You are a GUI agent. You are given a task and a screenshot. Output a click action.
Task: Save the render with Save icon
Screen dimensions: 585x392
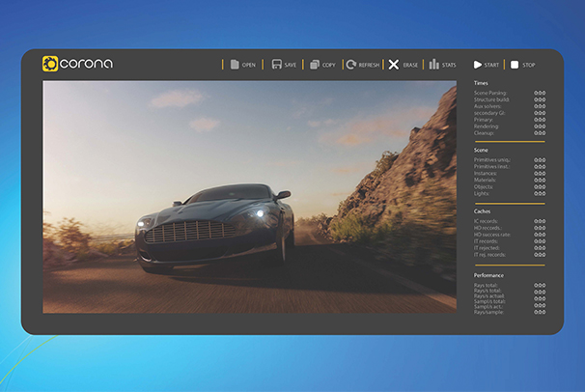pos(276,65)
